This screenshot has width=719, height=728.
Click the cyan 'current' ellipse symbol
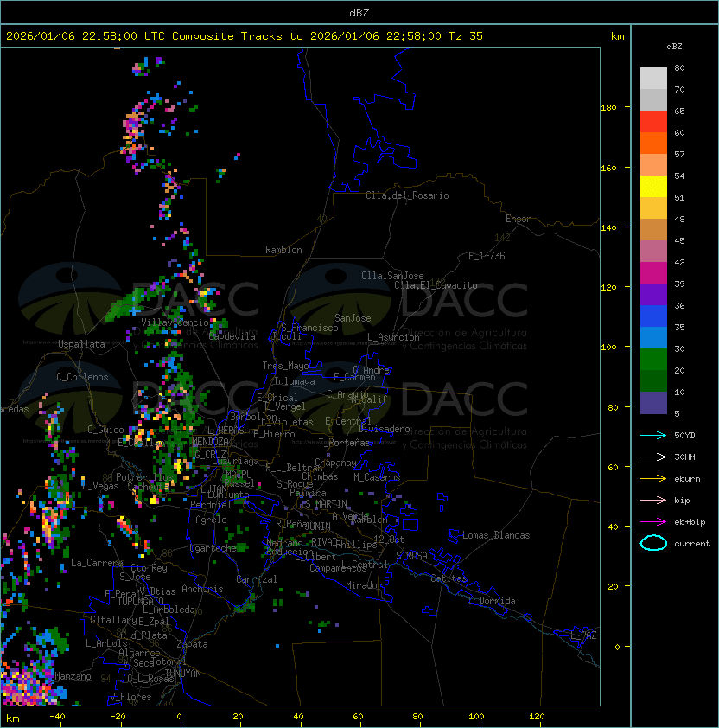click(653, 543)
